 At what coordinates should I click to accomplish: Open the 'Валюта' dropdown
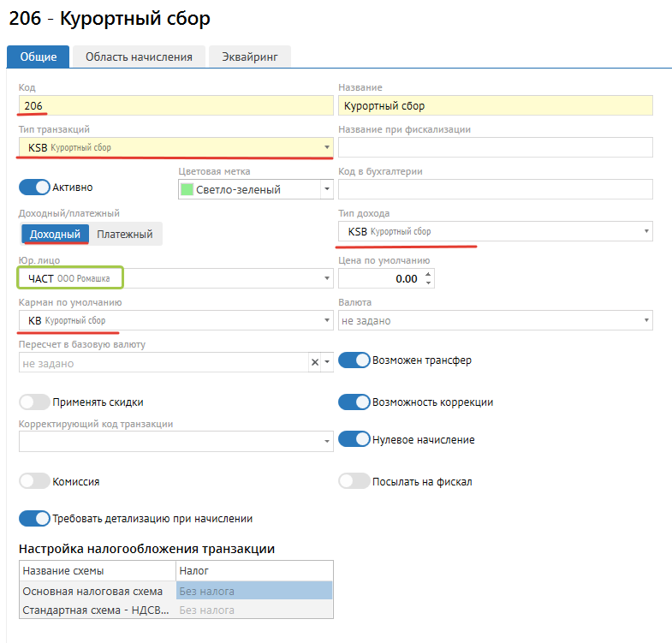coord(646,320)
